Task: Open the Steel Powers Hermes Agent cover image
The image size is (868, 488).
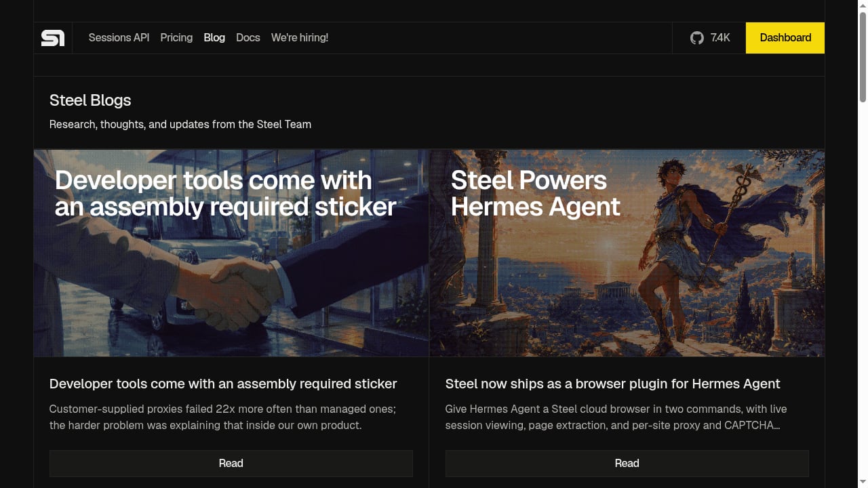Action: coord(627,253)
